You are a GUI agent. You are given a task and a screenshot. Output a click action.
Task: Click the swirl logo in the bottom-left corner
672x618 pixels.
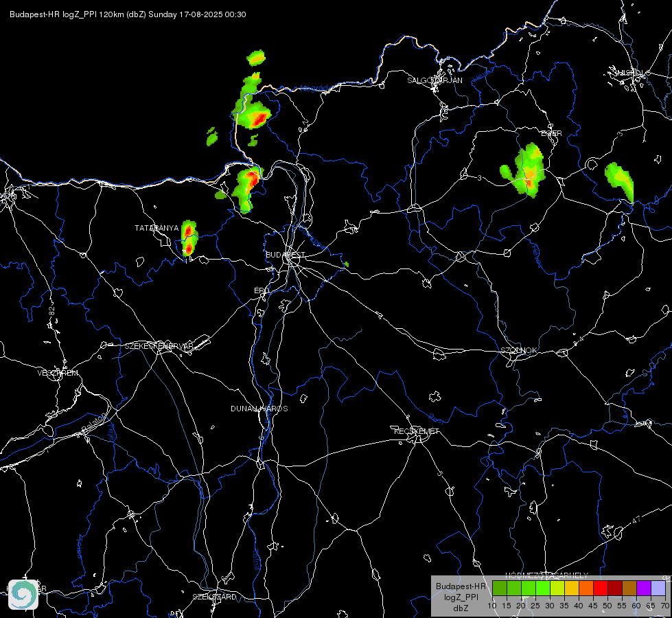23,594
